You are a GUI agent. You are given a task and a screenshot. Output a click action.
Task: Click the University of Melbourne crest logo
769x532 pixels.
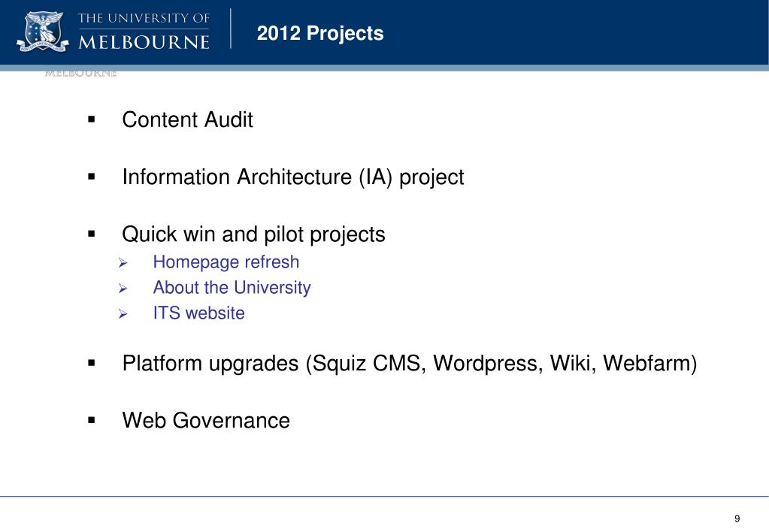43,32
